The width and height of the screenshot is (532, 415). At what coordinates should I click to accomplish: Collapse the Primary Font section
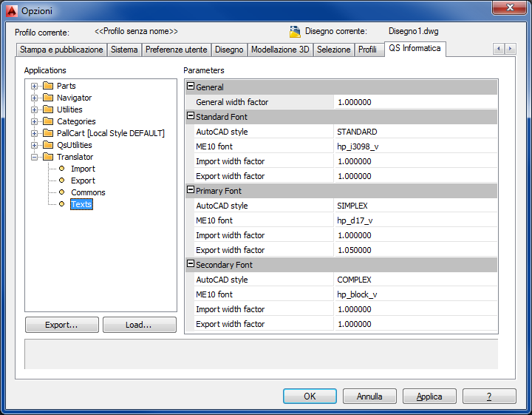(x=191, y=190)
